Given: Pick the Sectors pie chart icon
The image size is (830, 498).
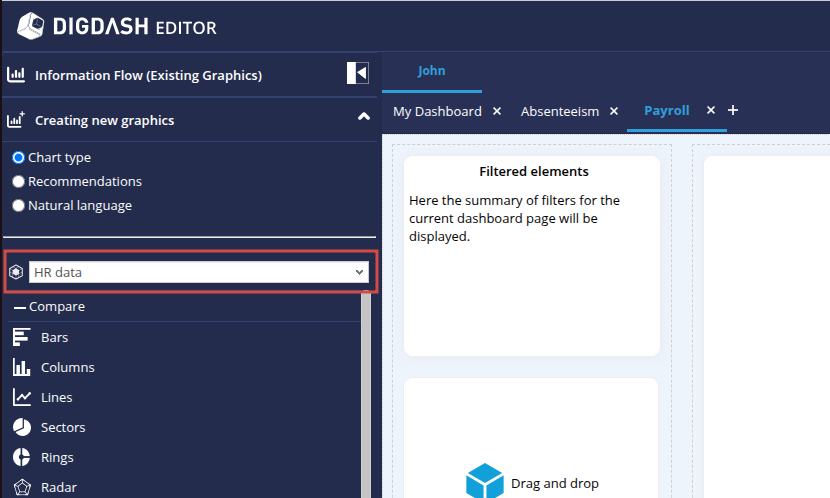Looking at the screenshot, I should coord(21,428).
